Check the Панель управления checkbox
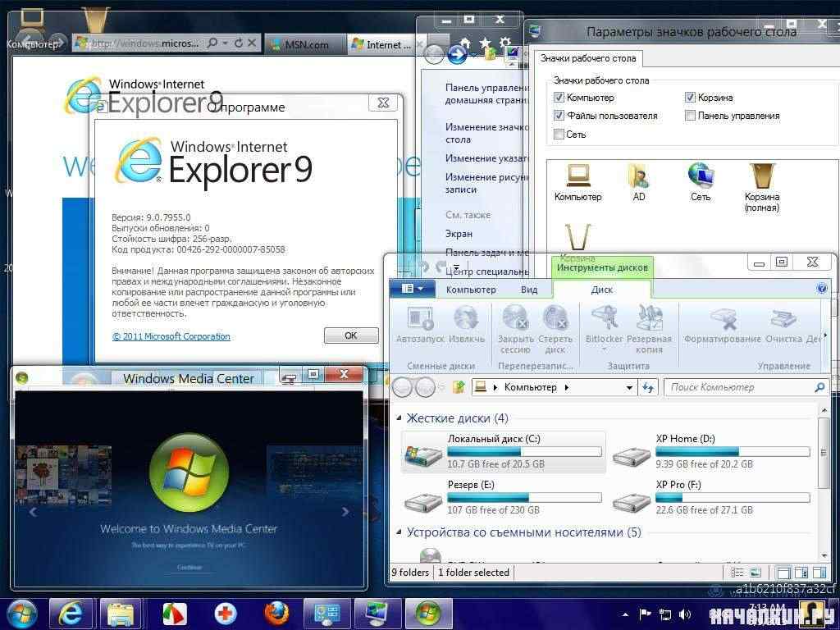The width and height of the screenshot is (840, 630). 690,116
